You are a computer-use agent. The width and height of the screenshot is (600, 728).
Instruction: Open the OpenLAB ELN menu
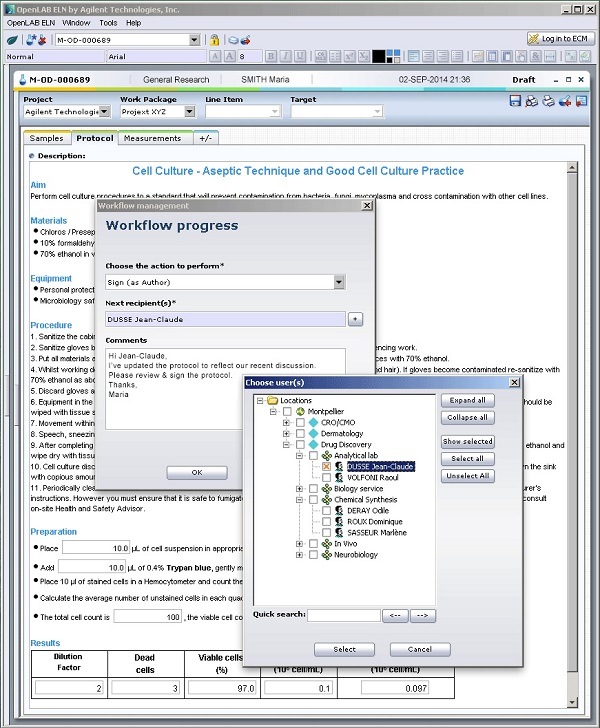point(31,23)
